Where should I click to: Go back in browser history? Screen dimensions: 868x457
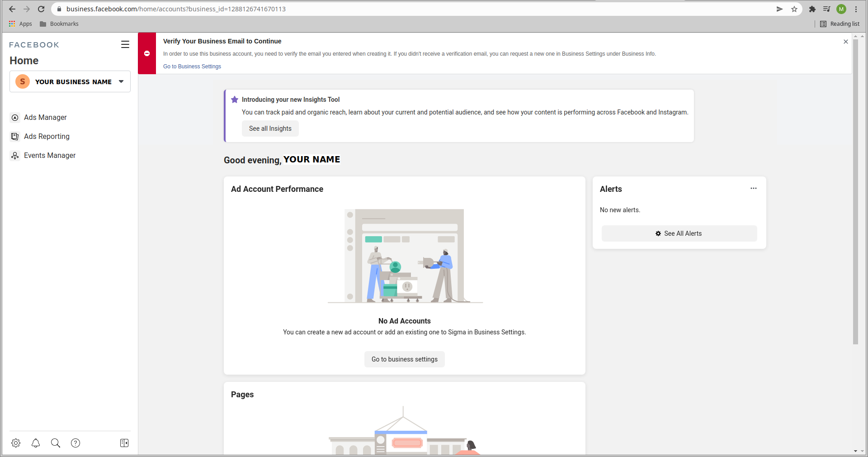pyautogui.click(x=12, y=9)
